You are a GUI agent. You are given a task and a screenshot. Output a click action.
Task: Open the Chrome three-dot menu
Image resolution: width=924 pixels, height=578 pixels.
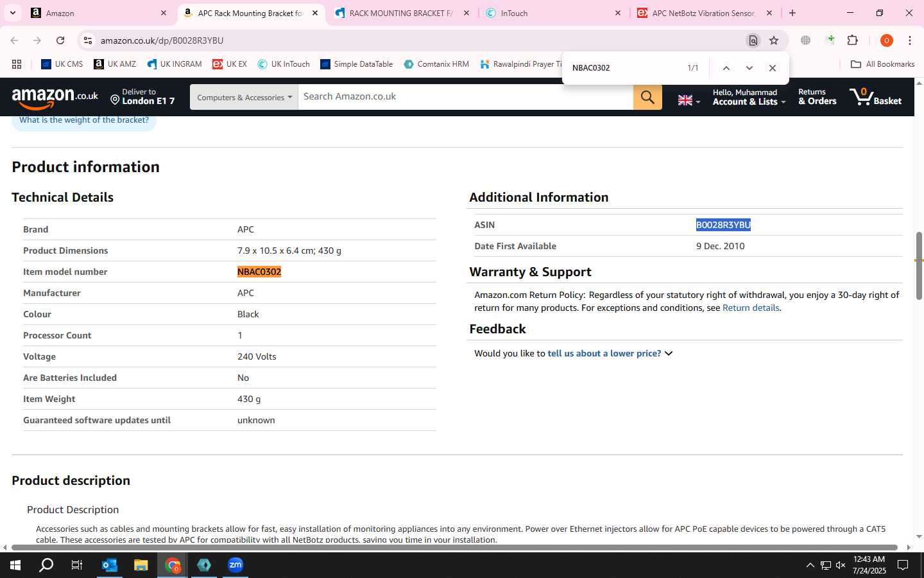click(x=910, y=40)
